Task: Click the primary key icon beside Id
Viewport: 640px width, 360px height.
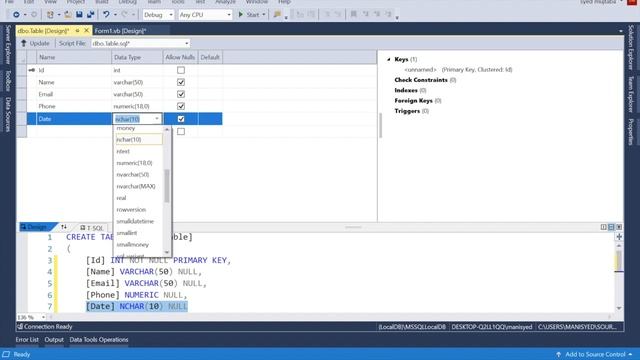Action: (31, 70)
